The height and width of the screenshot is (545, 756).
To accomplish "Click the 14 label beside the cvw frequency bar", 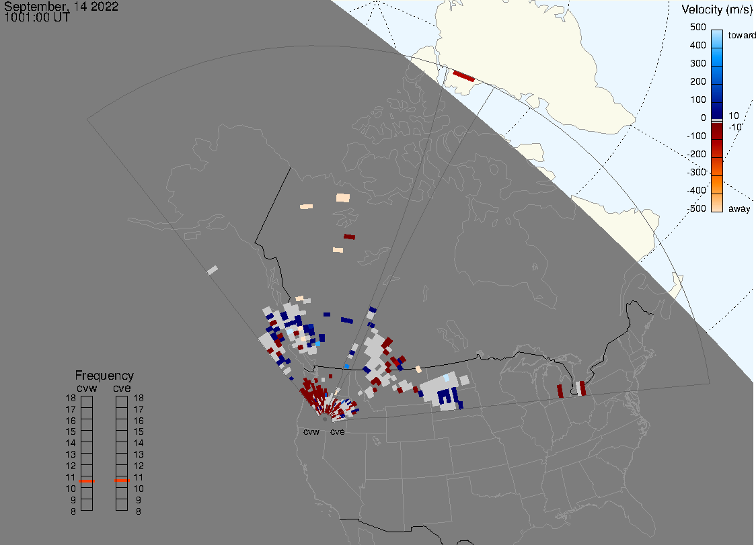I will point(71,444).
